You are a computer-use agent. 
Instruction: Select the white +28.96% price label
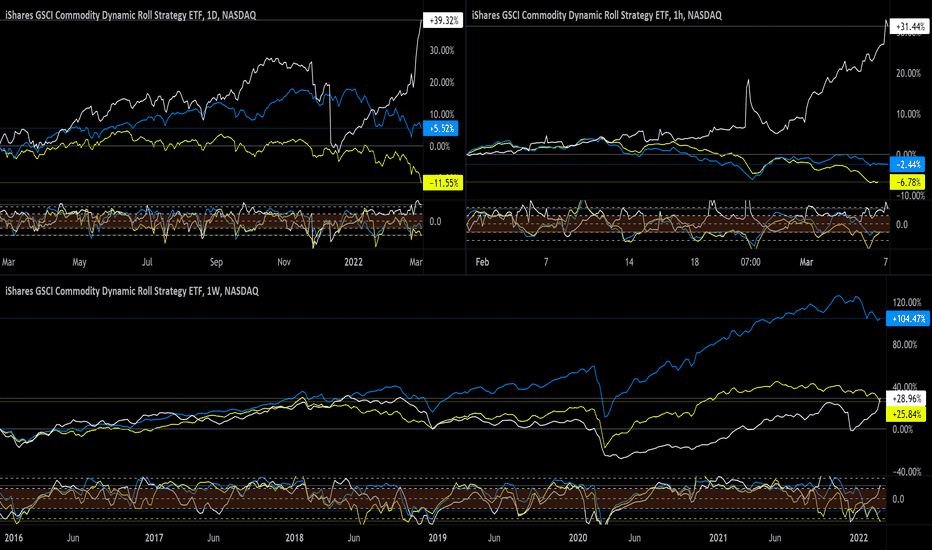[906, 398]
